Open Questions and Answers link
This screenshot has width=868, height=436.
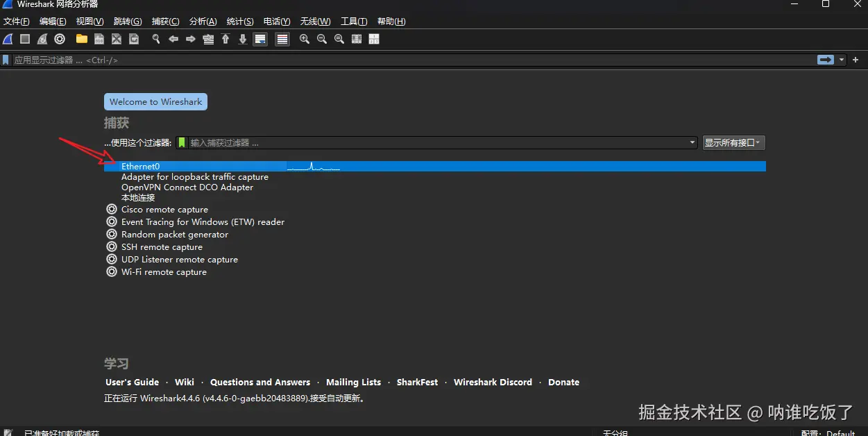tap(260, 383)
